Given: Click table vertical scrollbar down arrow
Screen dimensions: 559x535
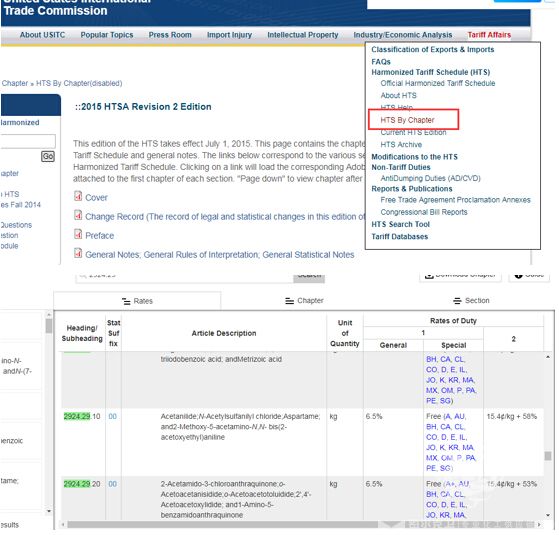Looking at the screenshot, I should tap(548, 515).
